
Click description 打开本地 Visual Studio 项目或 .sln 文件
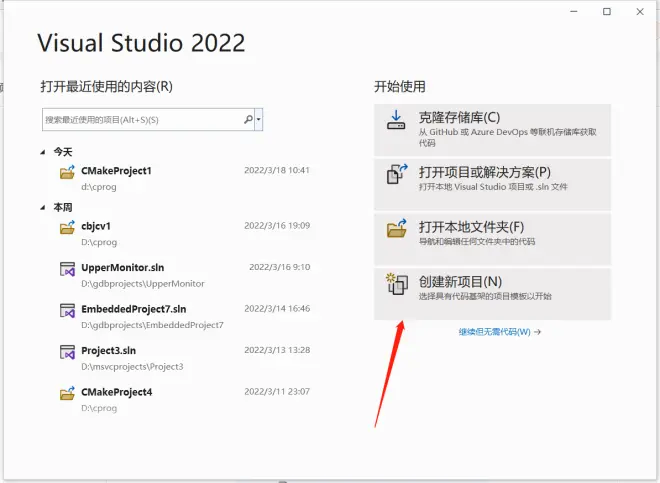click(493, 187)
